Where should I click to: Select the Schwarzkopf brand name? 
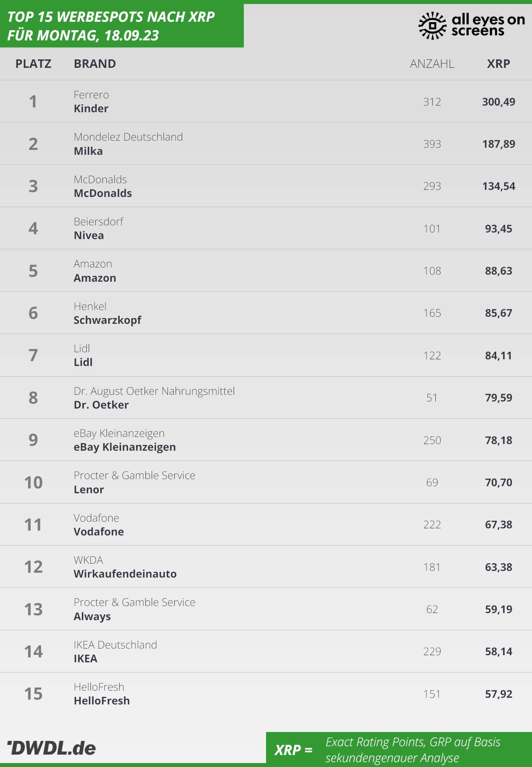[x=107, y=320]
